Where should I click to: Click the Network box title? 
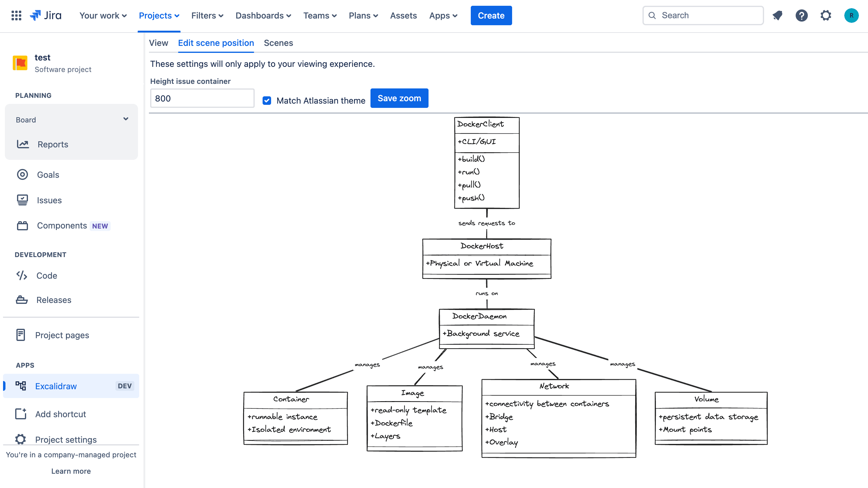pyautogui.click(x=554, y=386)
